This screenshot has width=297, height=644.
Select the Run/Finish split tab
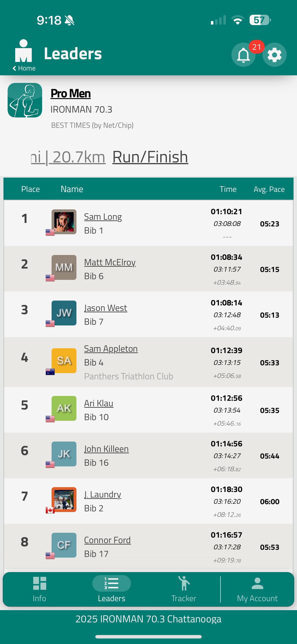[x=150, y=157]
